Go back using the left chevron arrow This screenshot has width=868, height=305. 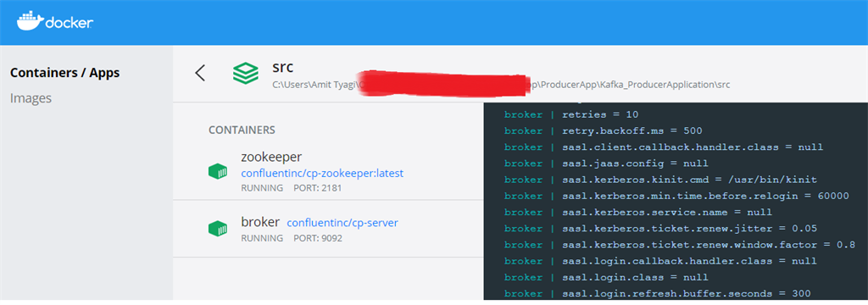click(x=200, y=73)
